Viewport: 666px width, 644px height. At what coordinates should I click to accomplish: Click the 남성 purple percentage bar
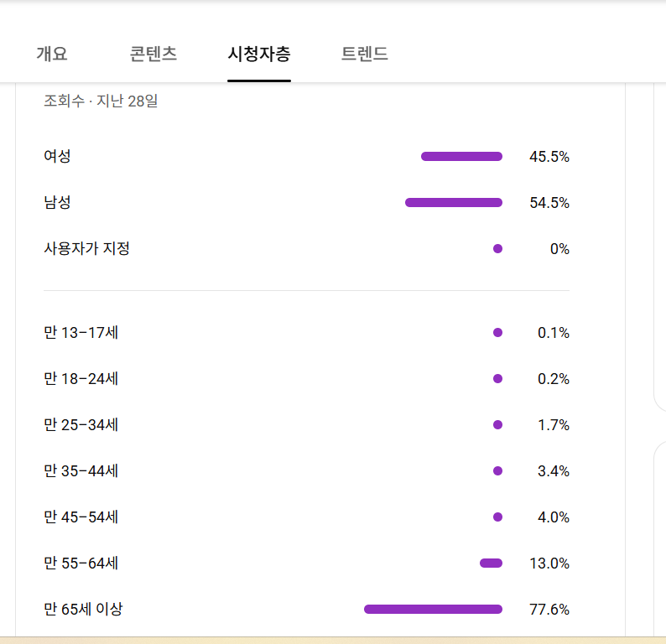click(x=454, y=202)
